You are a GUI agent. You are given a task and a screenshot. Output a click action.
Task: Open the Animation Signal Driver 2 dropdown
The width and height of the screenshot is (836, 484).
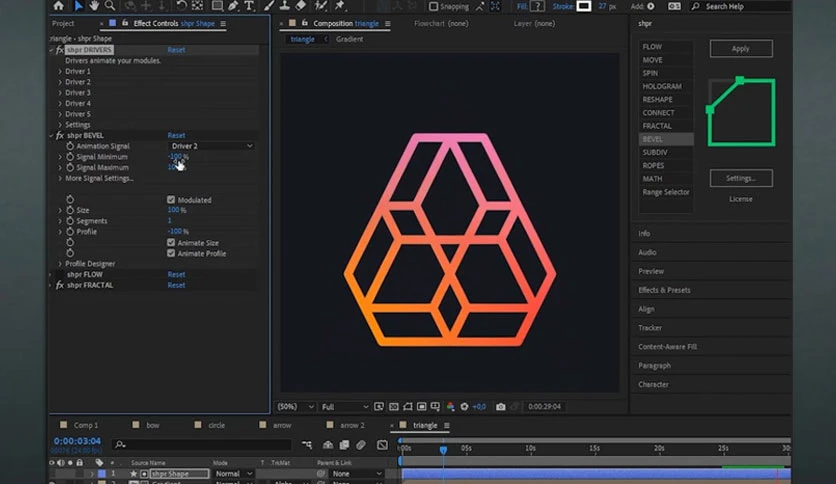[211, 146]
